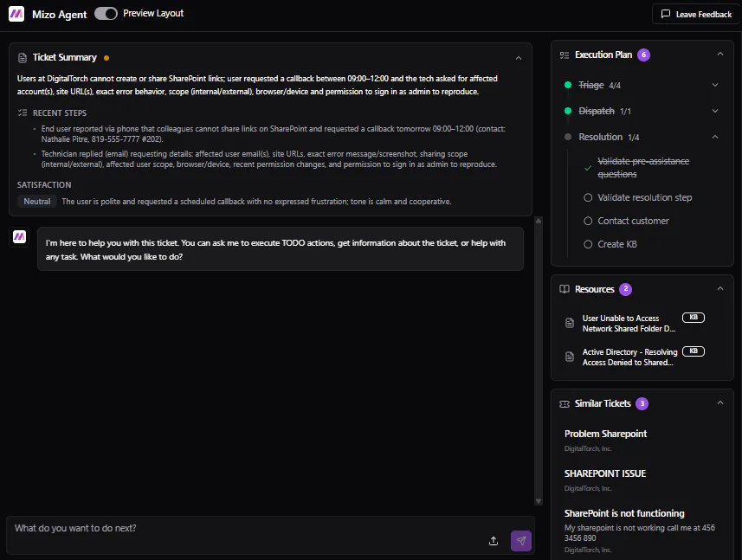Click the upload attachment icon
742x560 pixels.
click(x=494, y=541)
